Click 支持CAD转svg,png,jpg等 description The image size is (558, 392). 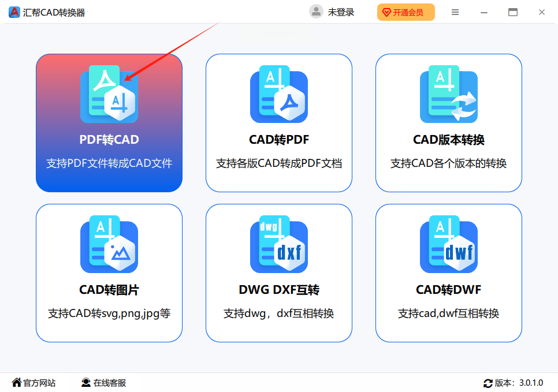109,313
